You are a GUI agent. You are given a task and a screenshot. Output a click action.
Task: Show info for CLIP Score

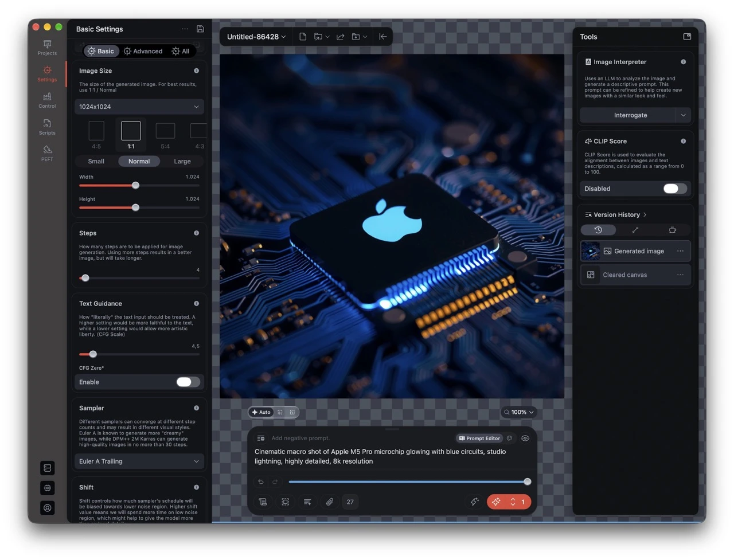683,141
